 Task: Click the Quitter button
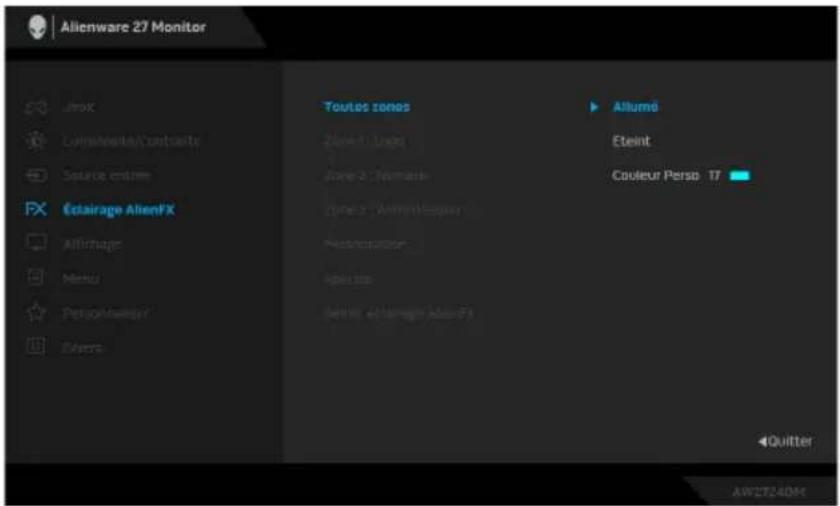click(x=785, y=441)
